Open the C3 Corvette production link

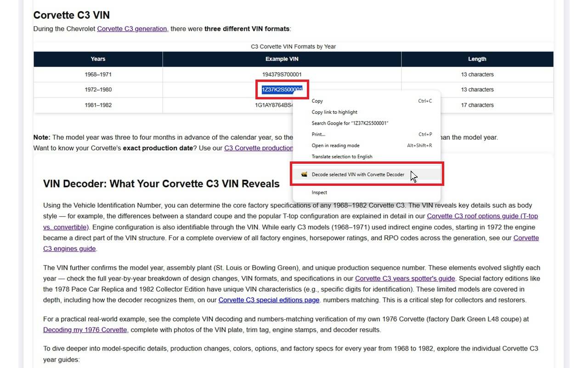pos(259,148)
